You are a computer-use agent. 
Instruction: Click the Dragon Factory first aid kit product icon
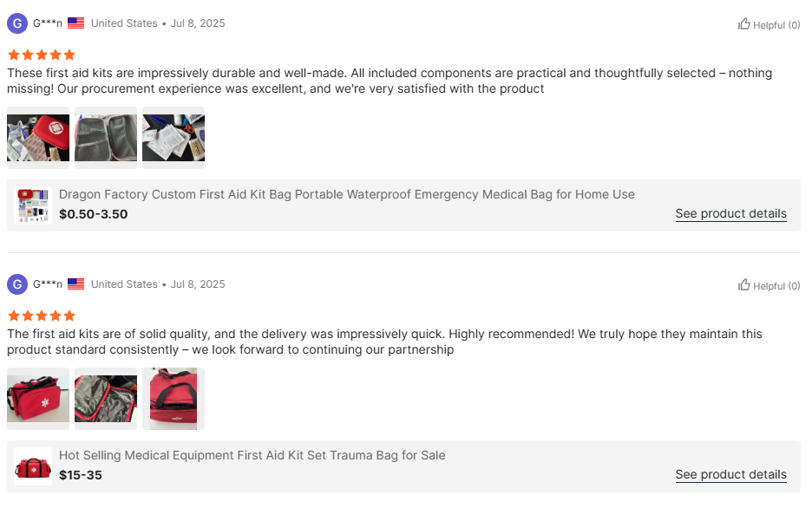pyautogui.click(x=33, y=206)
